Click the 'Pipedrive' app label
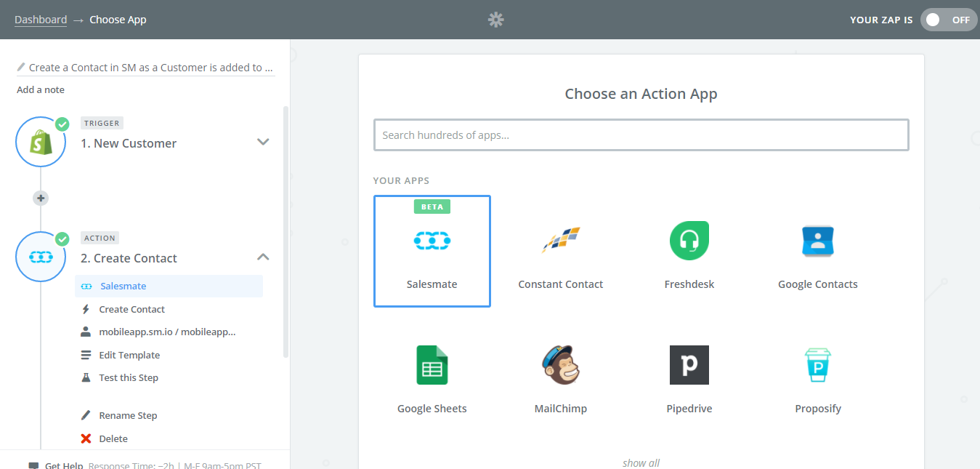 tap(689, 409)
